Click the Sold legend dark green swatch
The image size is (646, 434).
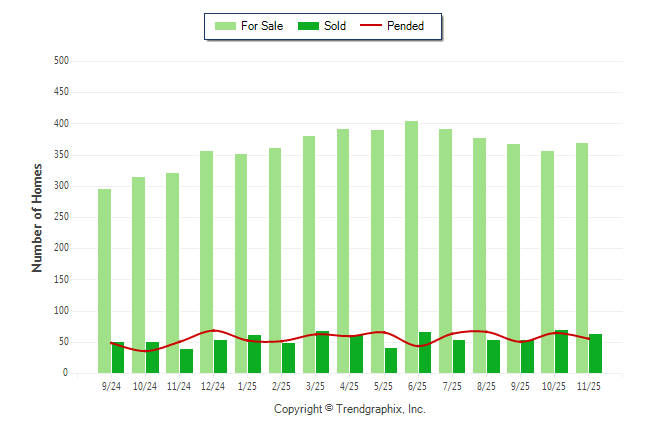pos(308,26)
